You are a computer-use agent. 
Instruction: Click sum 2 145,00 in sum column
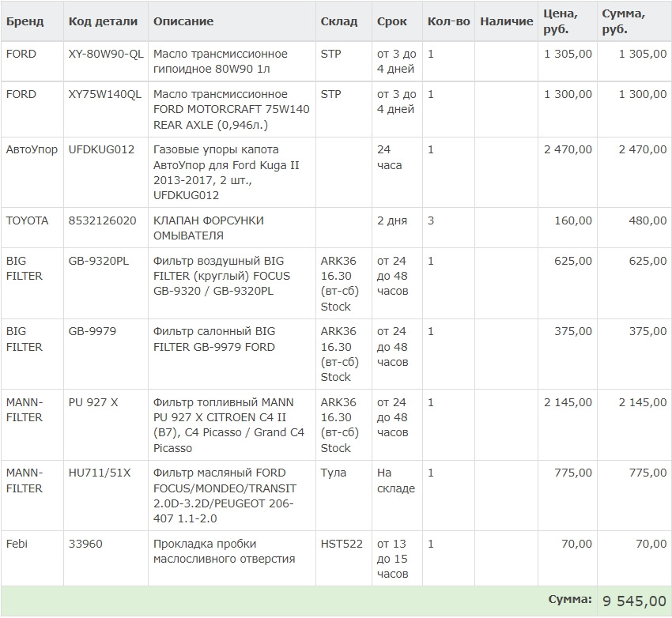tap(643, 402)
